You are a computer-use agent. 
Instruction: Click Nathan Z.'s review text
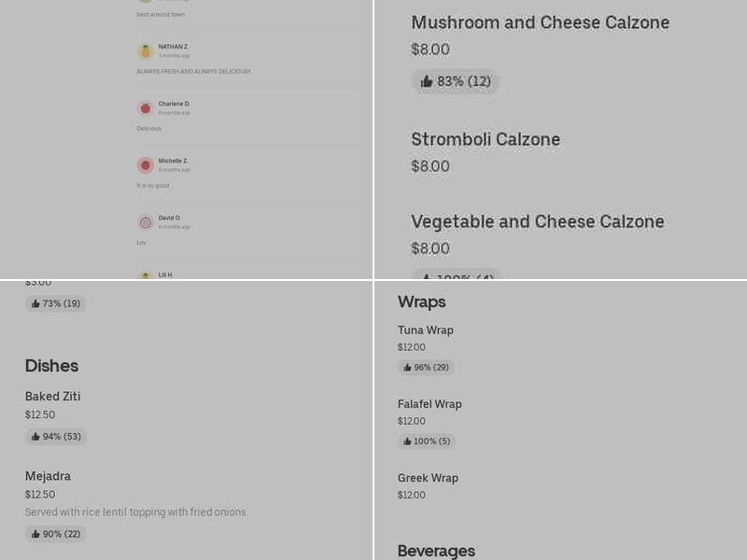click(x=194, y=70)
